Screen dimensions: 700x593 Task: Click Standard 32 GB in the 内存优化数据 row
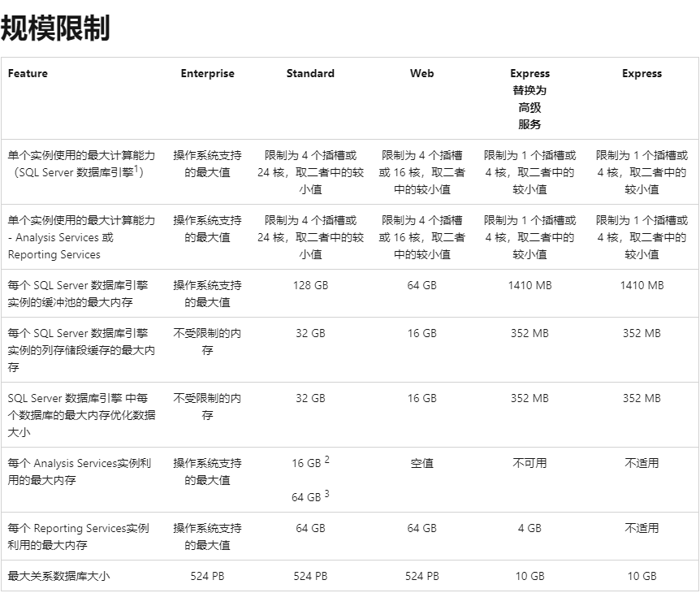310,398
